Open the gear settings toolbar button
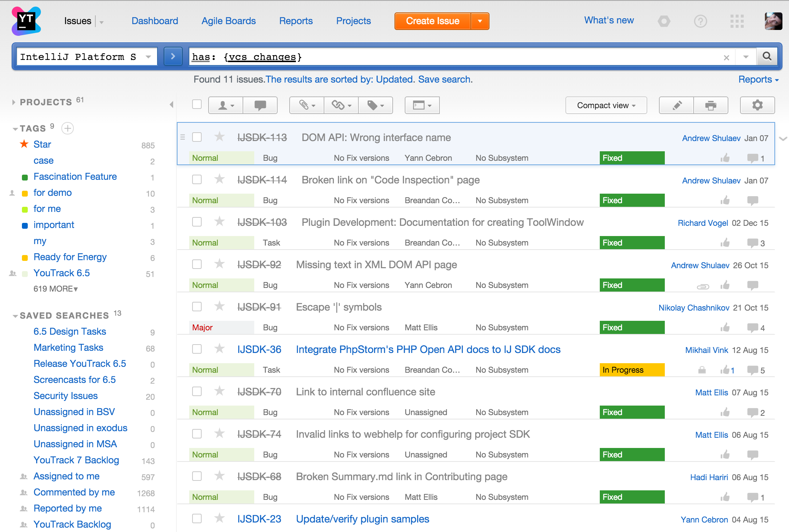 tap(758, 105)
